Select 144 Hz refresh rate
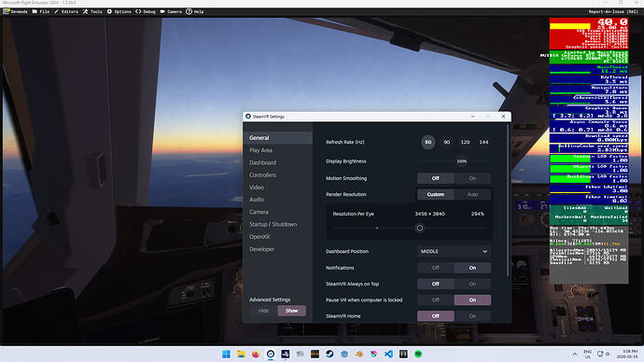 tap(483, 142)
